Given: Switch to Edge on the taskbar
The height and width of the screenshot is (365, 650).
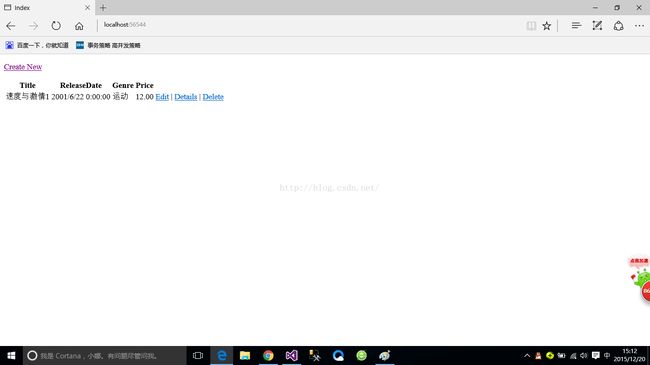Looking at the screenshot, I should point(222,355).
